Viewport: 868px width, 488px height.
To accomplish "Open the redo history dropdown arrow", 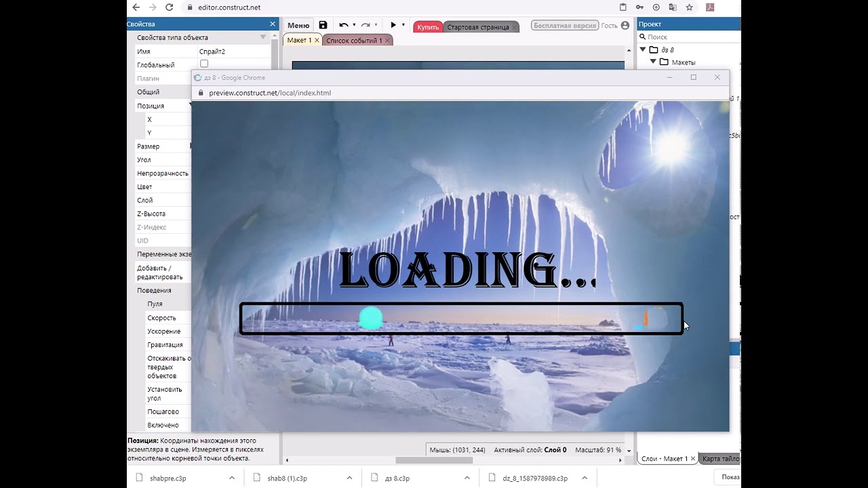I will (376, 25).
